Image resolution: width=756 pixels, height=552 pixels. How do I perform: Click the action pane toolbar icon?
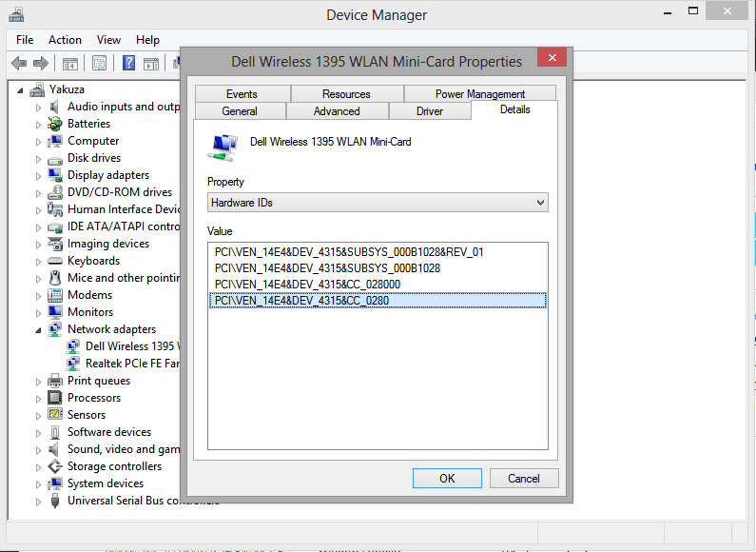point(151,63)
